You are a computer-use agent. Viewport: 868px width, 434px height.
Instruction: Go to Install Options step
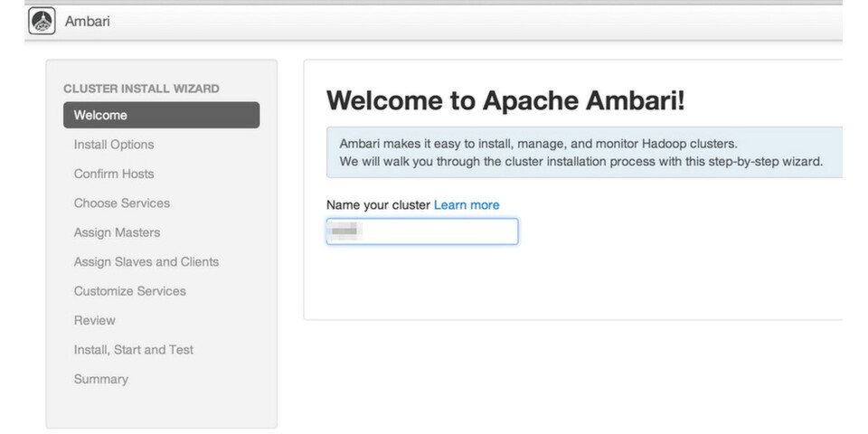[114, 145]
